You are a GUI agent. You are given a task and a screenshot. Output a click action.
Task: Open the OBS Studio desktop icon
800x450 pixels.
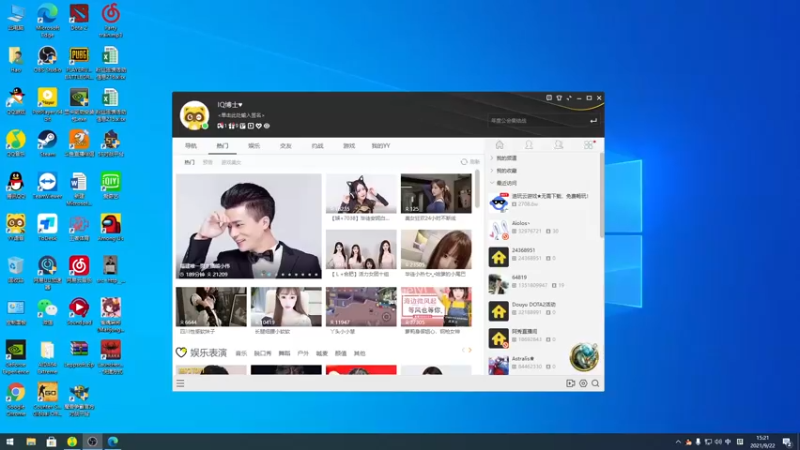(47, 59)
